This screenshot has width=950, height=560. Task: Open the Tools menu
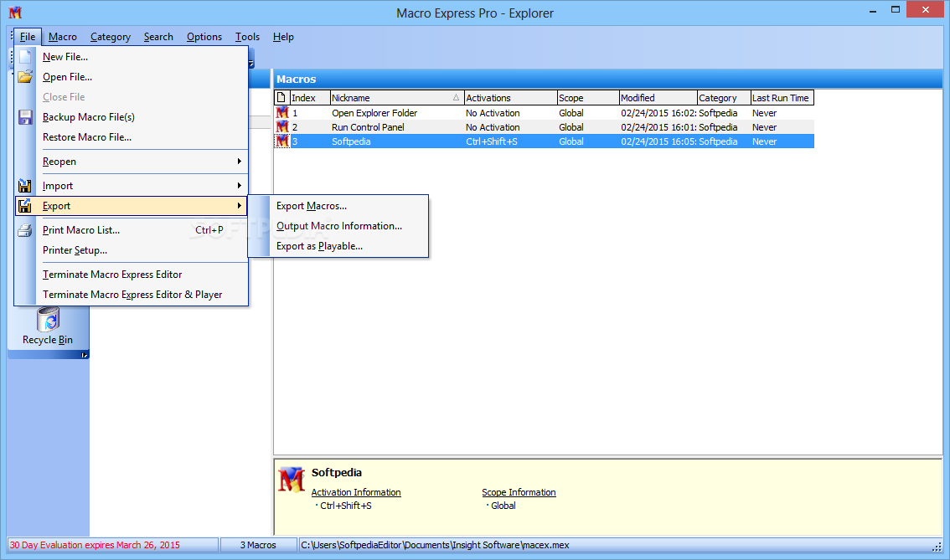tap(247, 37)
